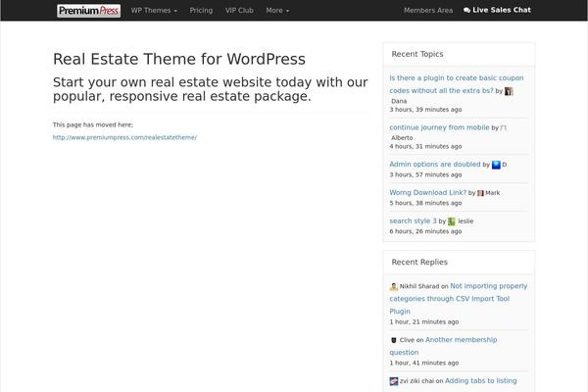588x392 pixels.
Task: Start a Live Sales Chat
Action: pyautogui.click(x=497, y=10)
